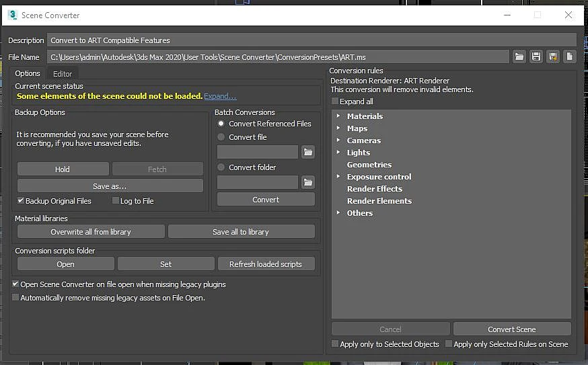Uncheck Open Scene Converter on file open

(15, 284)
